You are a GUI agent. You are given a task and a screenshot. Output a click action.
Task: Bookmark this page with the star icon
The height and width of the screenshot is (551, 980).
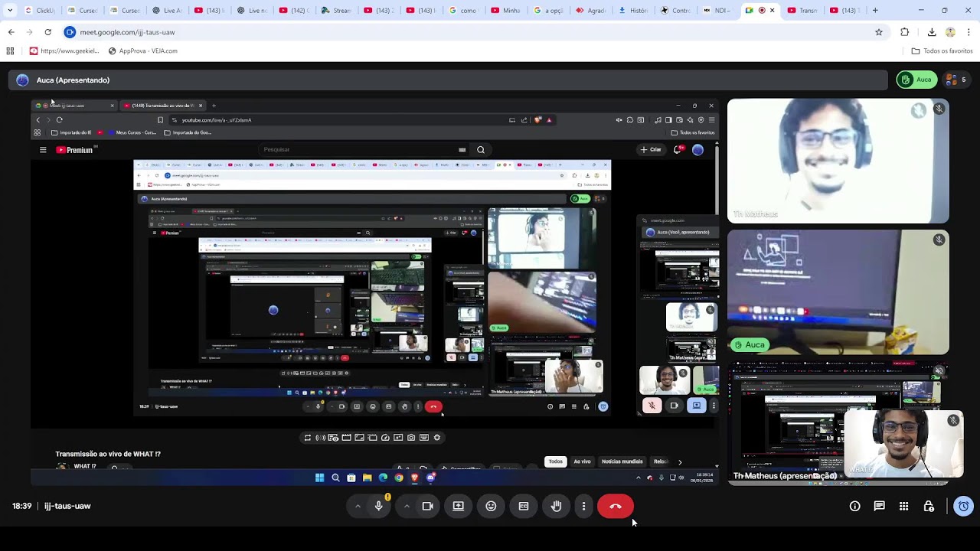(879, 32)
